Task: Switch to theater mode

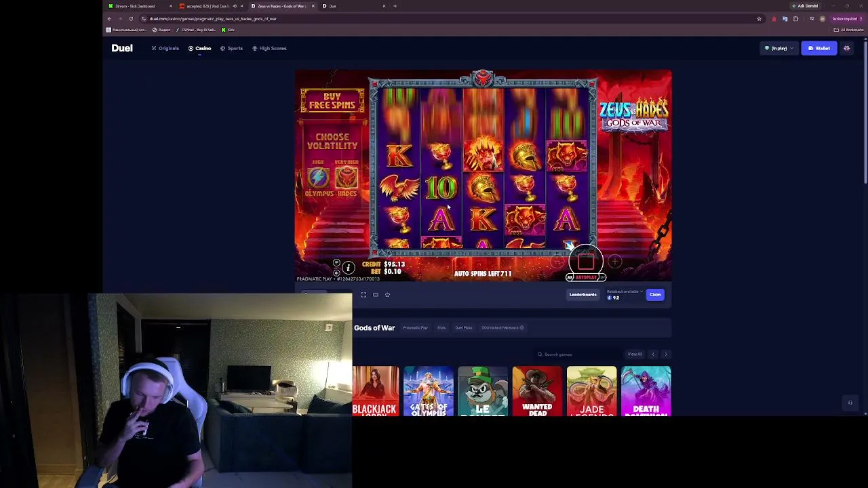Action: (376, 295)
